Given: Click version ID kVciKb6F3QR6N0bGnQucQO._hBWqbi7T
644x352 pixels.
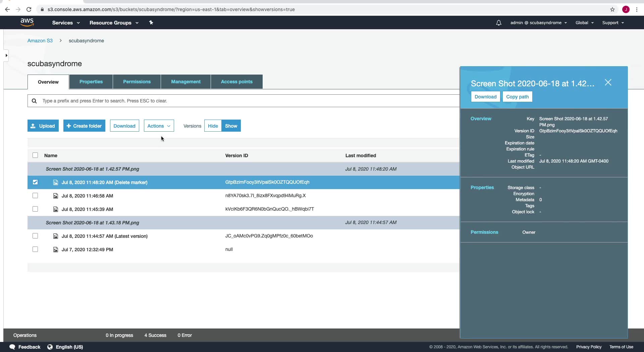Looking at the screenshot, I should tap(270, 209).
